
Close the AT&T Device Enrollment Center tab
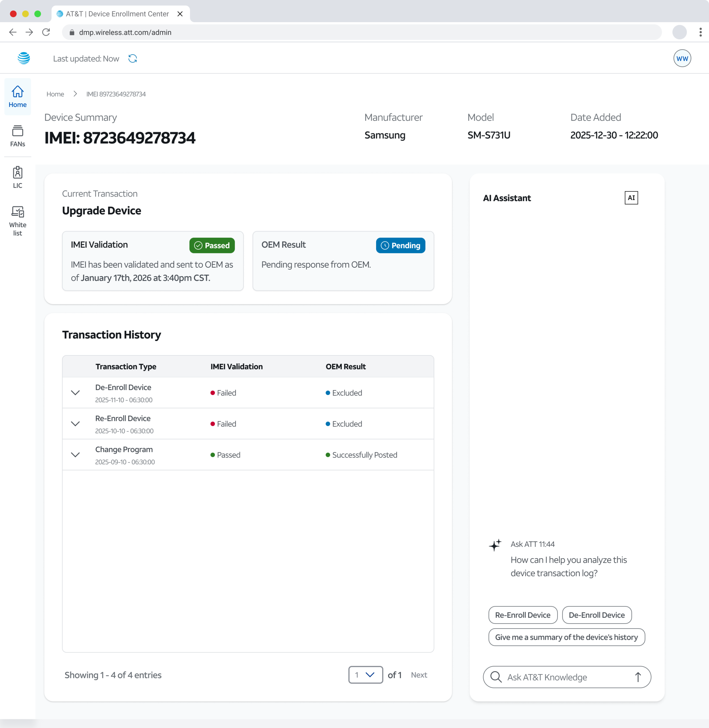(180, 14)
